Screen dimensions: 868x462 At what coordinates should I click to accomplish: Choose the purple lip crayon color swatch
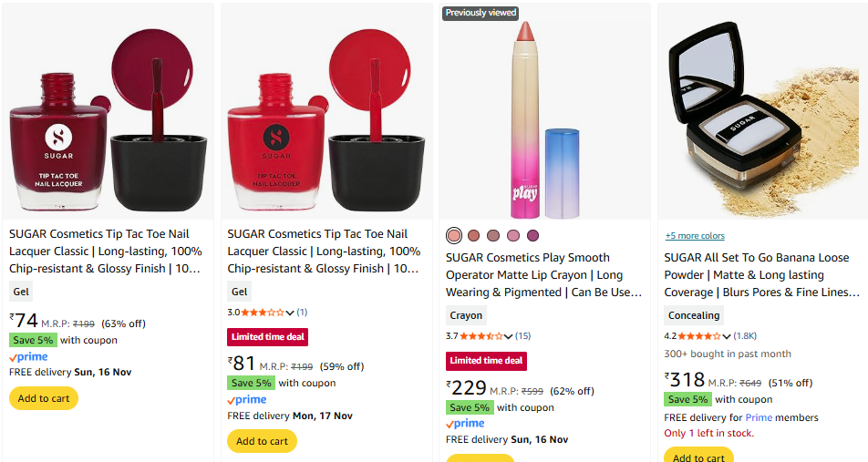(533, 236)
